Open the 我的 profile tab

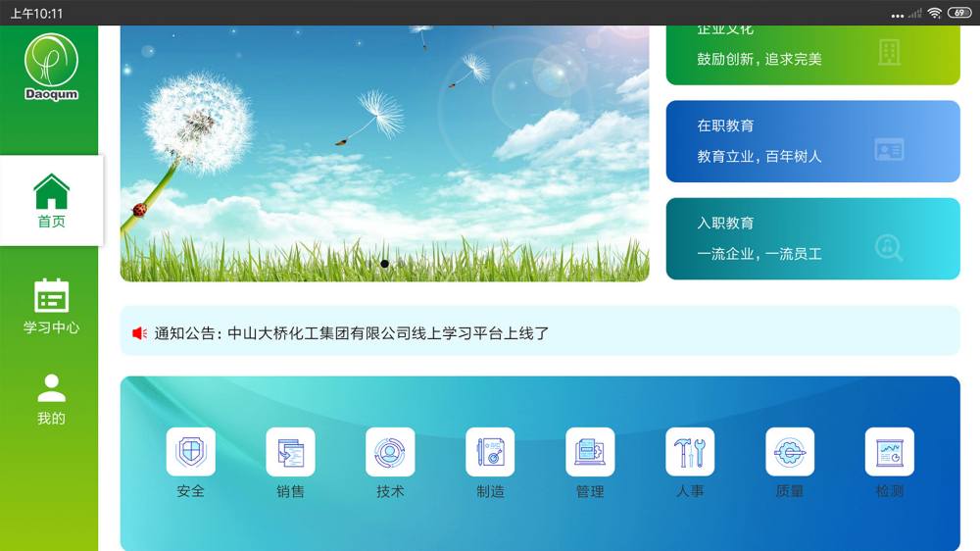coord(51,399)
